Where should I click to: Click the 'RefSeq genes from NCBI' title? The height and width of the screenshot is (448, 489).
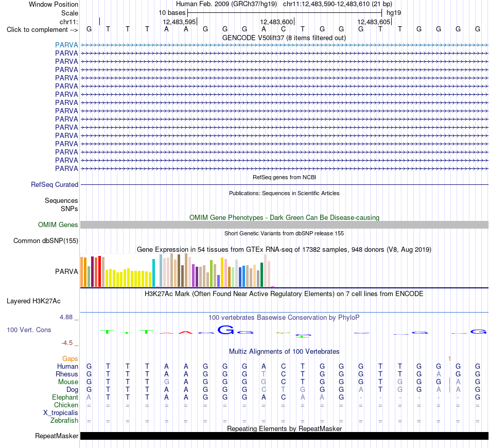coord(285,177)
